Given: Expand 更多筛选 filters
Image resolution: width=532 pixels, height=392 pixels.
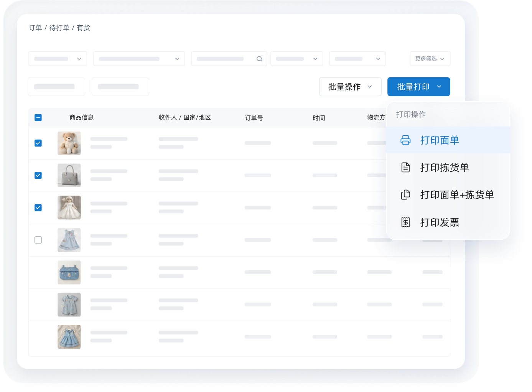Looking at the screenshot, I should pyautogui.click(x=430, y=59).
